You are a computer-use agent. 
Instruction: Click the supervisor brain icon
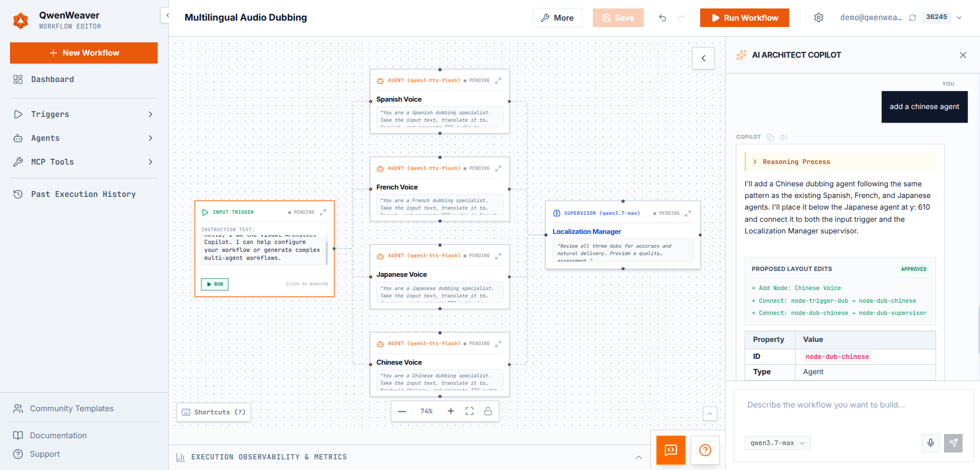tap(557, 213)
